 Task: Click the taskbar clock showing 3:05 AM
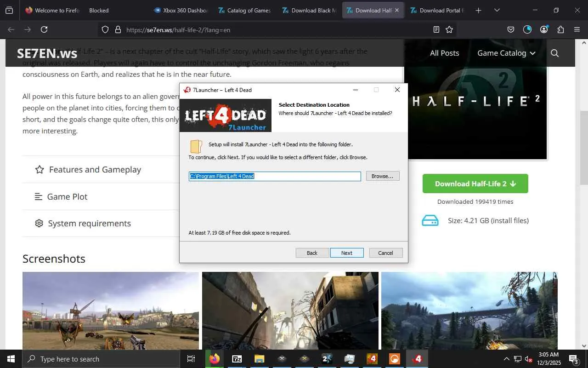click(548, 359)
